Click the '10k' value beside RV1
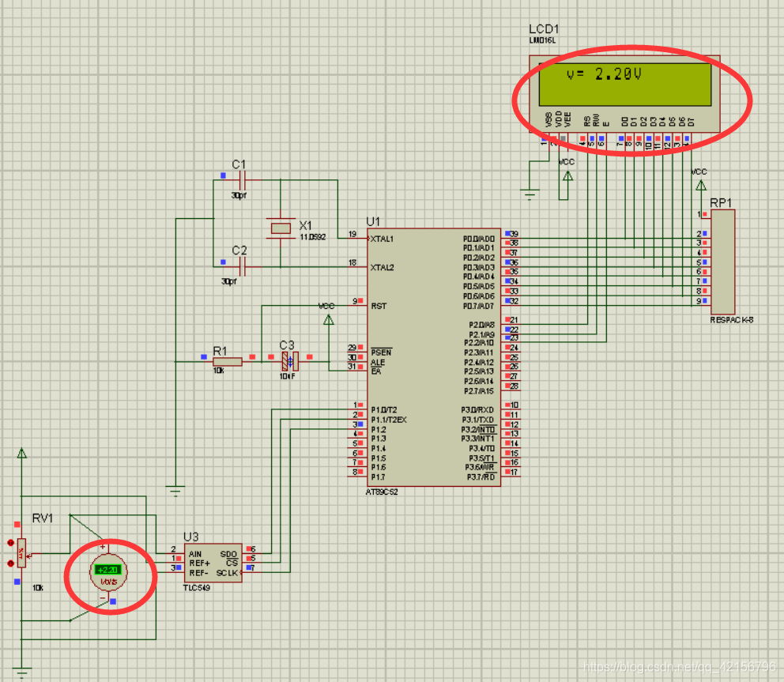 point(37,588)
